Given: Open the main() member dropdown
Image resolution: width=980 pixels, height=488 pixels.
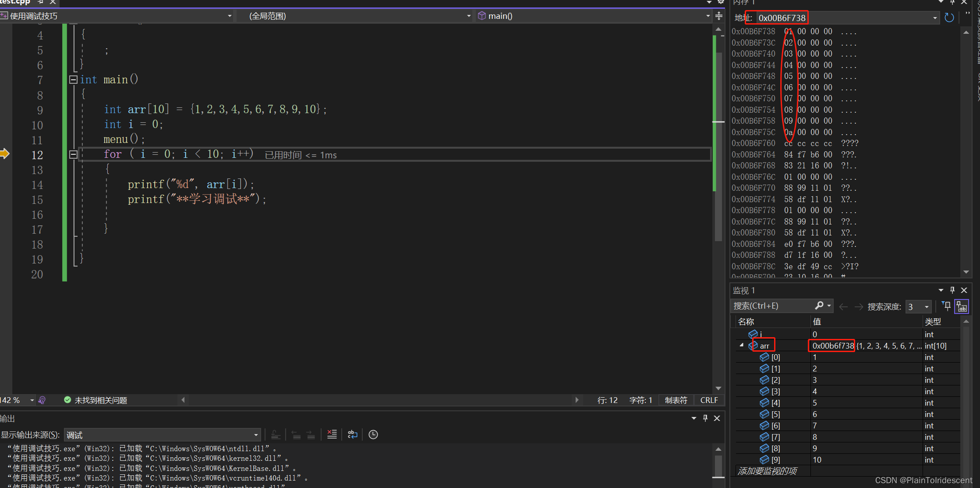Looking at the screenshot, I should click(x=708, y=16).
